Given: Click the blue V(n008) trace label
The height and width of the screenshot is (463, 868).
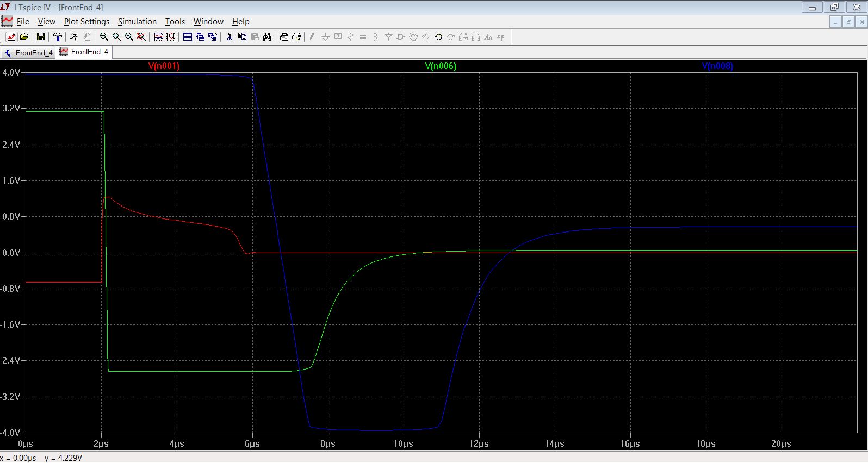Looking at the screenshot, I should 717,66.
